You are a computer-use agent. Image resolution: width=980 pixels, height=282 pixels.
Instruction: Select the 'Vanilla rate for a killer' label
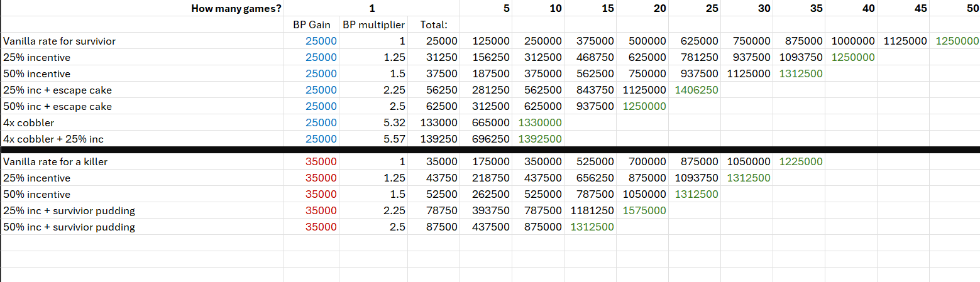click(142, 161)
